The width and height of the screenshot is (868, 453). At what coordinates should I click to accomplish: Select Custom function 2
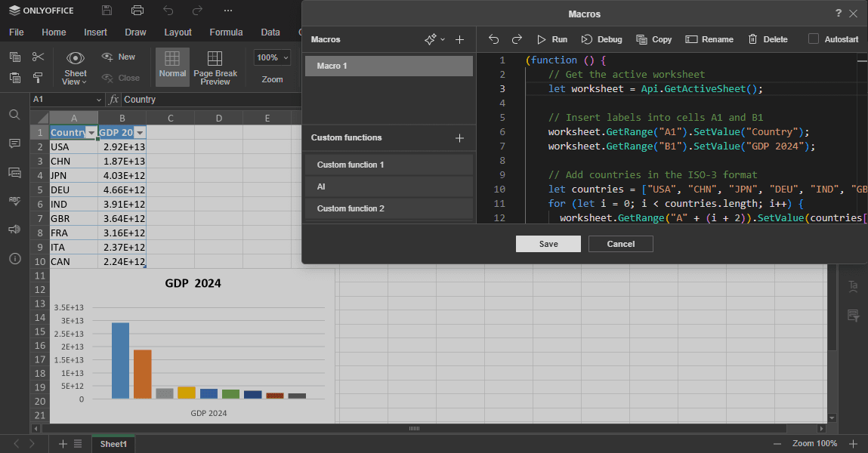coord(388,208)
